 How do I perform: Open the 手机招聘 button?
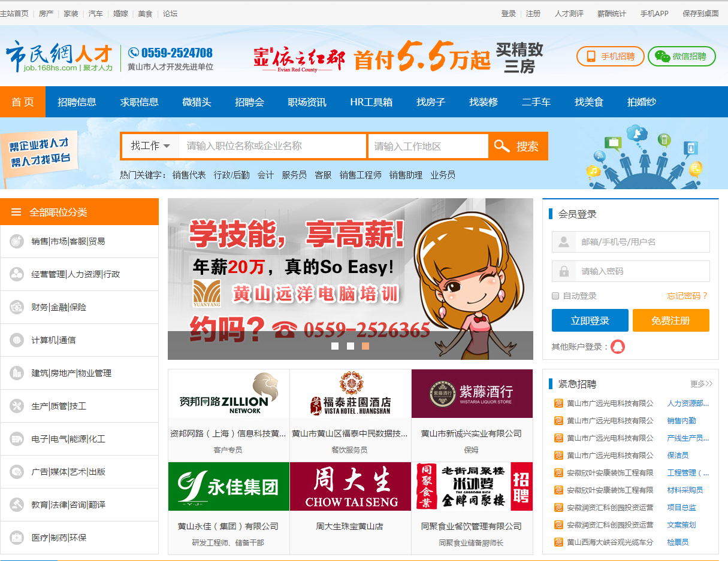tap(610, 56)
